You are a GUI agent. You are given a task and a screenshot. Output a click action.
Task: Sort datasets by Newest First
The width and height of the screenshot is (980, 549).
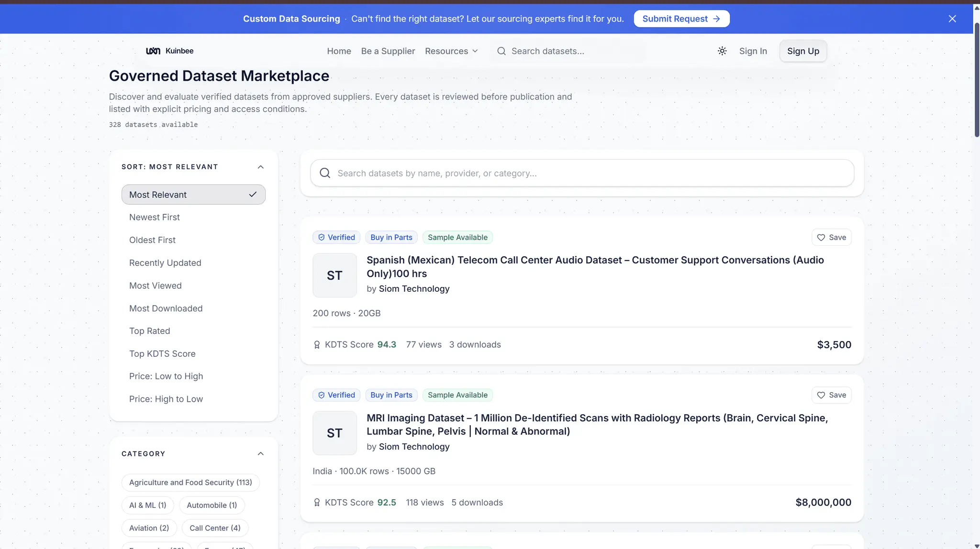[x=193, y=218]
